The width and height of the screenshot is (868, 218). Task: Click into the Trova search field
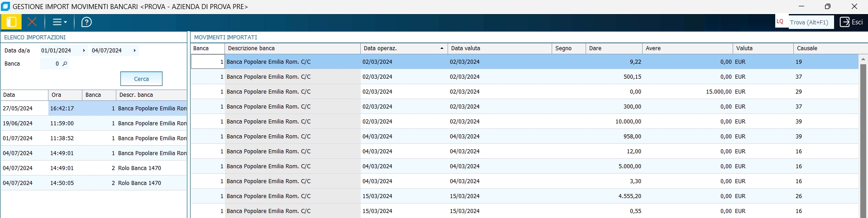point(811,22)
